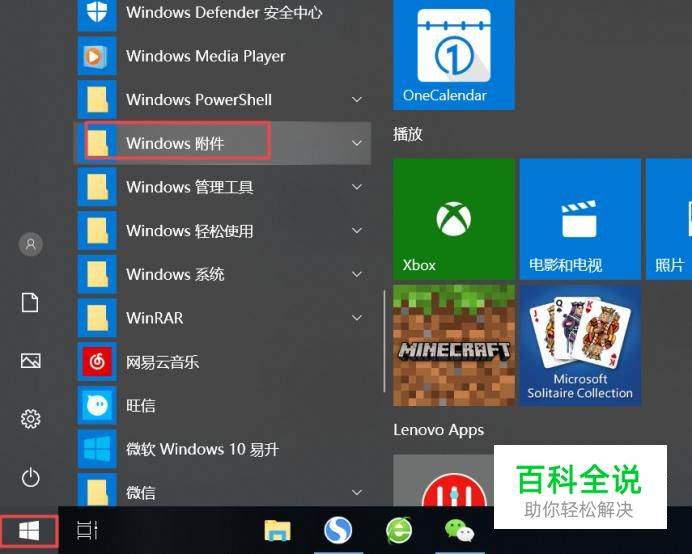Click the Windows 轻松使用 folder icon

click(x=97, y=230)
